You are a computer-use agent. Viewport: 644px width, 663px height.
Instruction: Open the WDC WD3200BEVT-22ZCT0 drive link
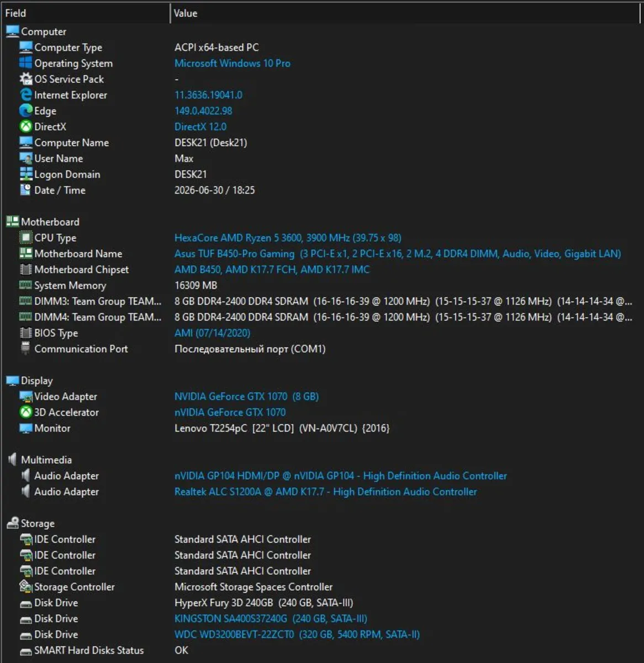pyautogui.click(x=297, y=635)
